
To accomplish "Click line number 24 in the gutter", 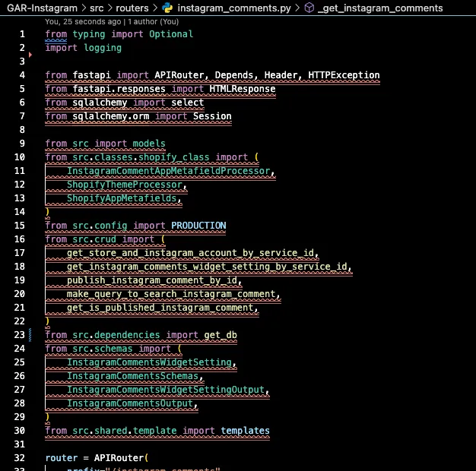I will [20, 349].
